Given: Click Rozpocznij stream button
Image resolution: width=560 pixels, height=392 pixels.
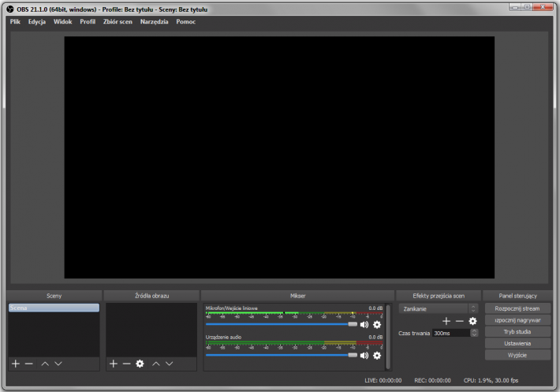Looking at the screenshot, I should pos(517,308).
